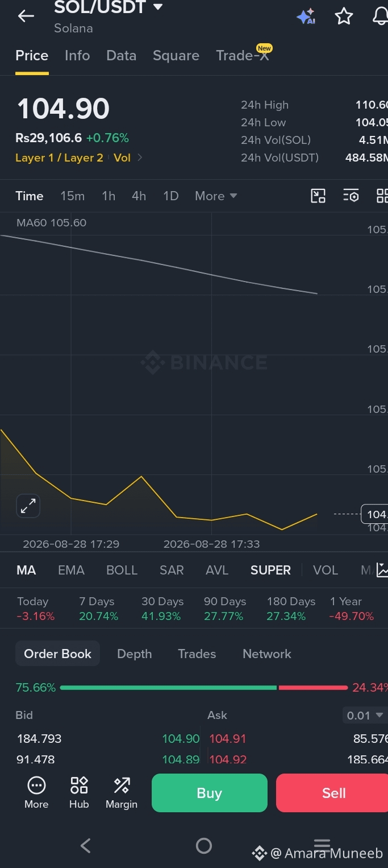Switch to the Info tab
The height and width of the screenshot is (868, 388).
[77, 56]
